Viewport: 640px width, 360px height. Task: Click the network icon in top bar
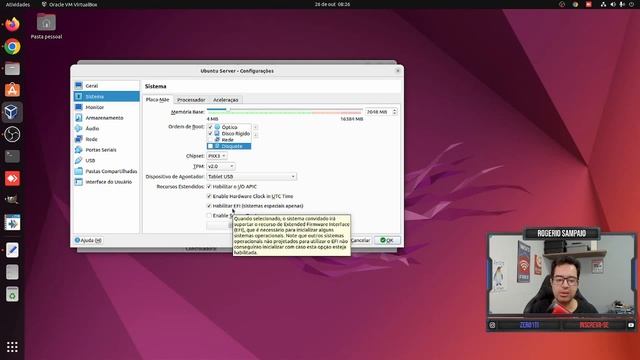603,4
